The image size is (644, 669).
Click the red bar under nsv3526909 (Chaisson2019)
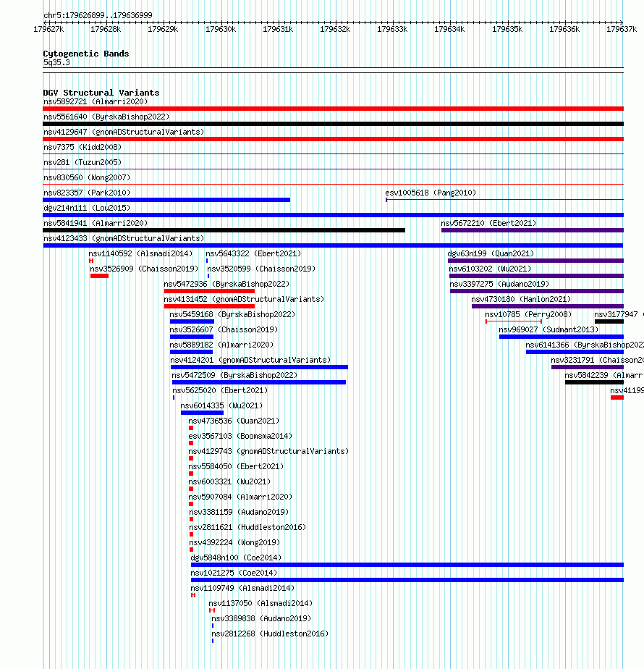click(x=99, y=276)
